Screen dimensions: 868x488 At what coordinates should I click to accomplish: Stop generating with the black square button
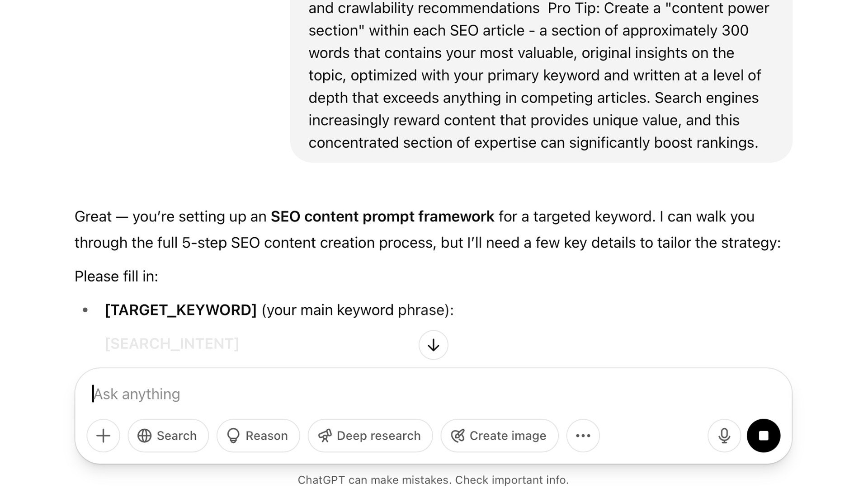click(x=764, y=436)
